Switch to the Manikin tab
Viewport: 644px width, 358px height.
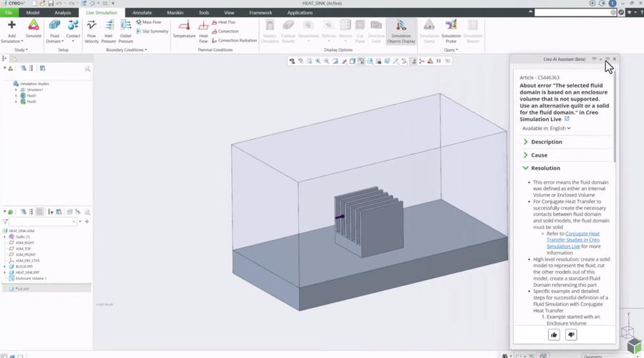[175, 13]
